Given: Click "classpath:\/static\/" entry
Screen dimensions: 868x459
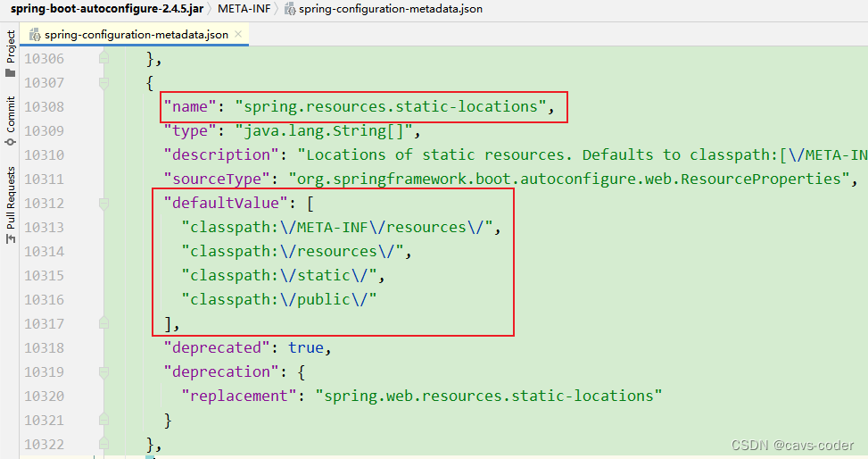Looking at the screenshot, I should point(279,276).
